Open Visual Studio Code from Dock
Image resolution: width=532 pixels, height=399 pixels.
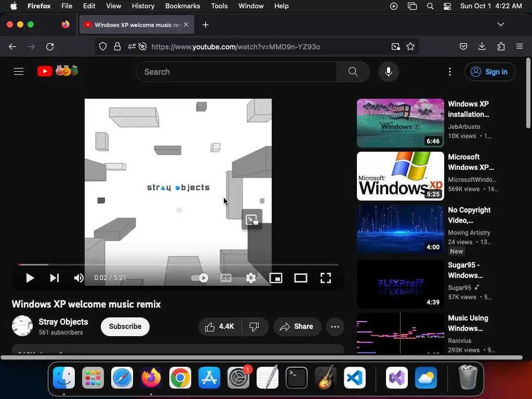click(x=354, y=378)
